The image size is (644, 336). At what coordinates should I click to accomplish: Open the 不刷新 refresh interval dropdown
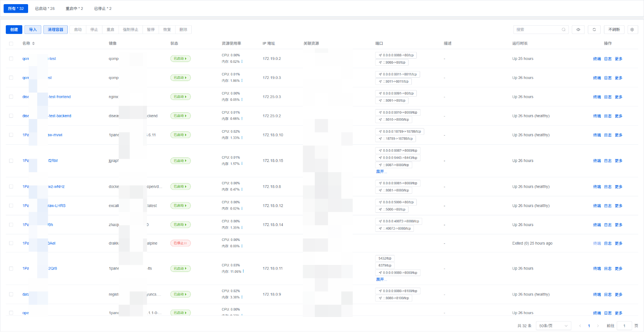(x=614, y=30)
